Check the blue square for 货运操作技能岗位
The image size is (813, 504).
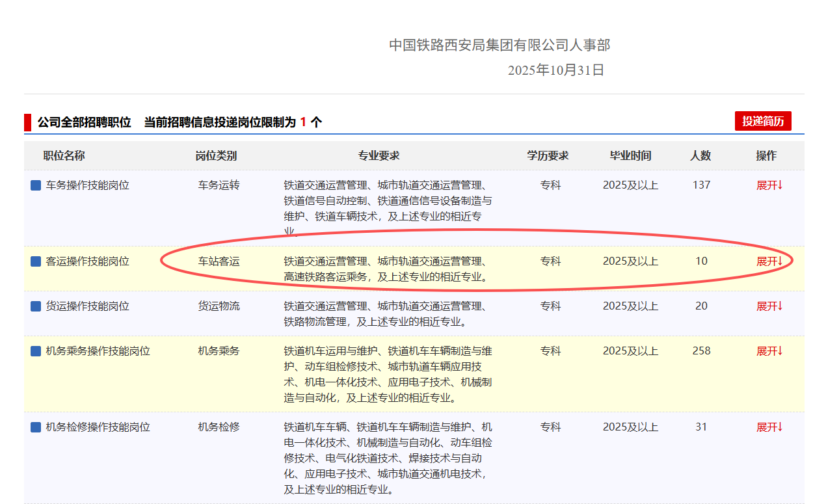coord(36,306)
